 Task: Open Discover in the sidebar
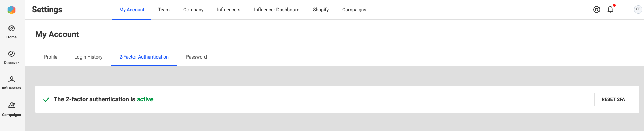pos(12,58)
